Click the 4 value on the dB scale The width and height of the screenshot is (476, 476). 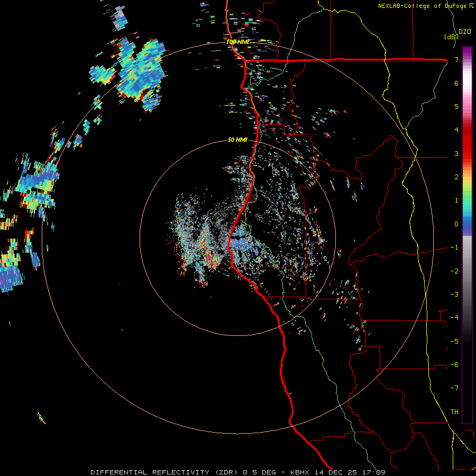click(x=456, y=130)
